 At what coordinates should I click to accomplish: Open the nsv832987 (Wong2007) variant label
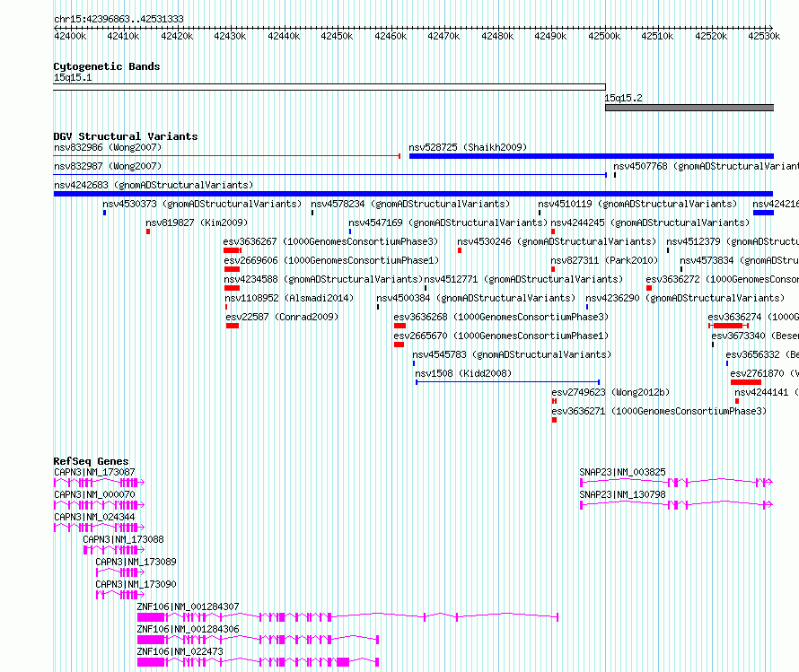pos(108,167)
